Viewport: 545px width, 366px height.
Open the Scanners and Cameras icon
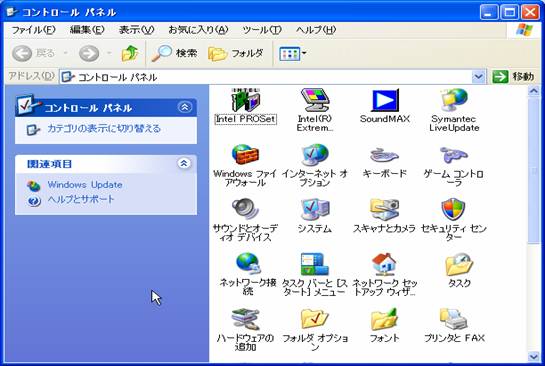tap(384, 210)
